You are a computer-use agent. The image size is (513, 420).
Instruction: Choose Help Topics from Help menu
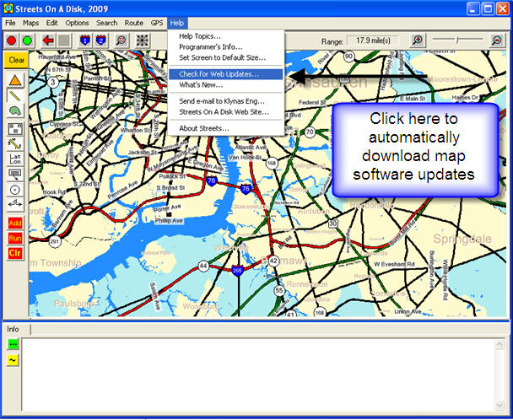(x=226, y=36)
